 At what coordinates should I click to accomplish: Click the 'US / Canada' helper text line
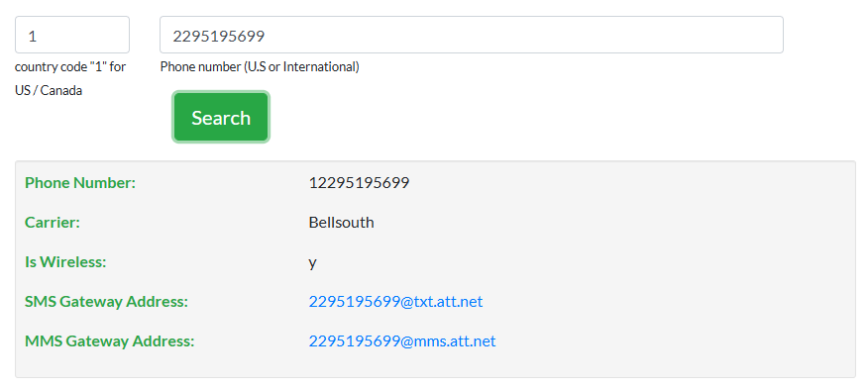point(49,91)
